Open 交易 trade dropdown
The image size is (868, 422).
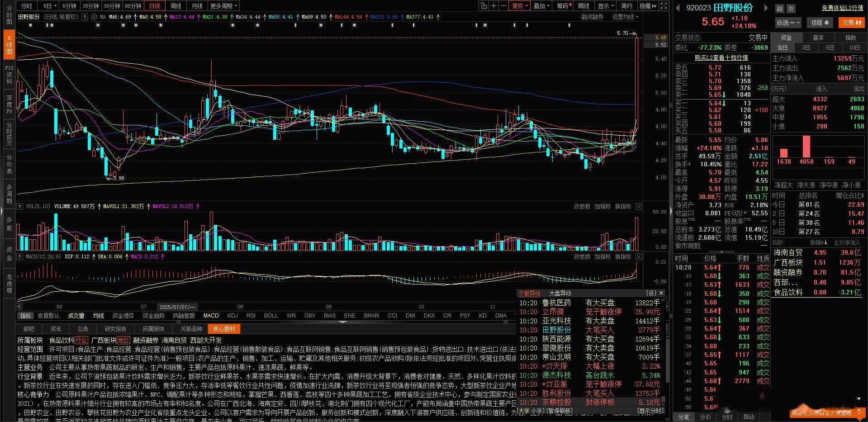852,22
